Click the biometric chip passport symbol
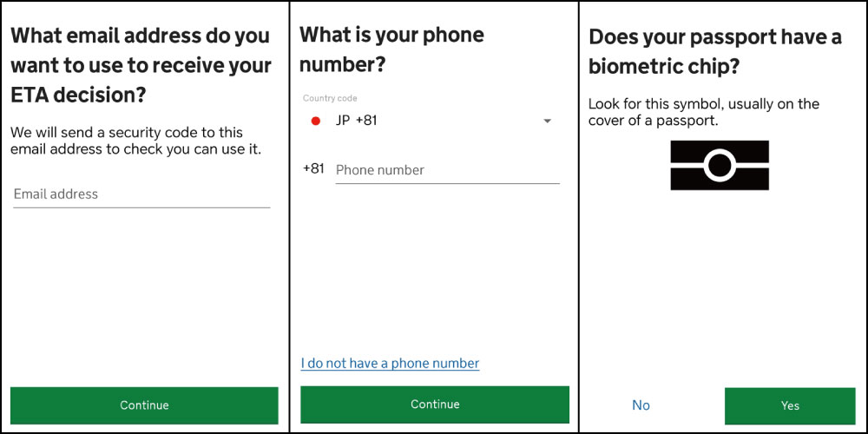 pyautogui.click(x=719, y=165)
